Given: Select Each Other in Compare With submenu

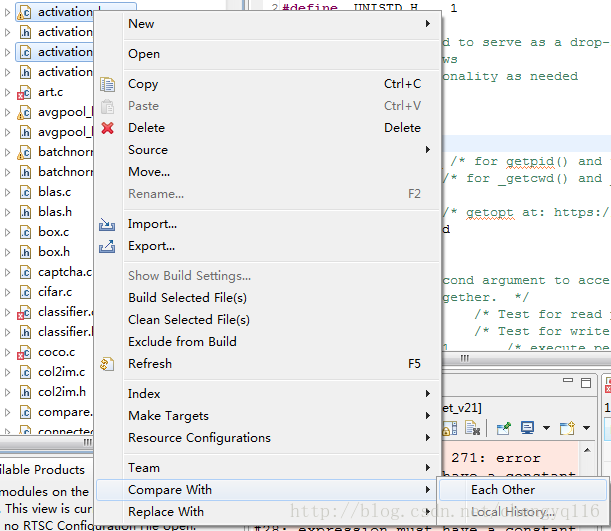Looking at the screenshot, I should (523, 490).
